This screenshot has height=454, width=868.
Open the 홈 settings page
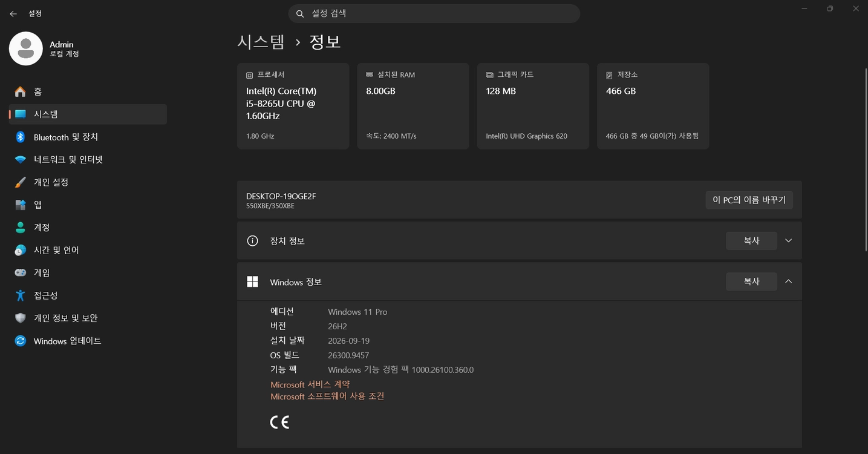coord(88,91)
